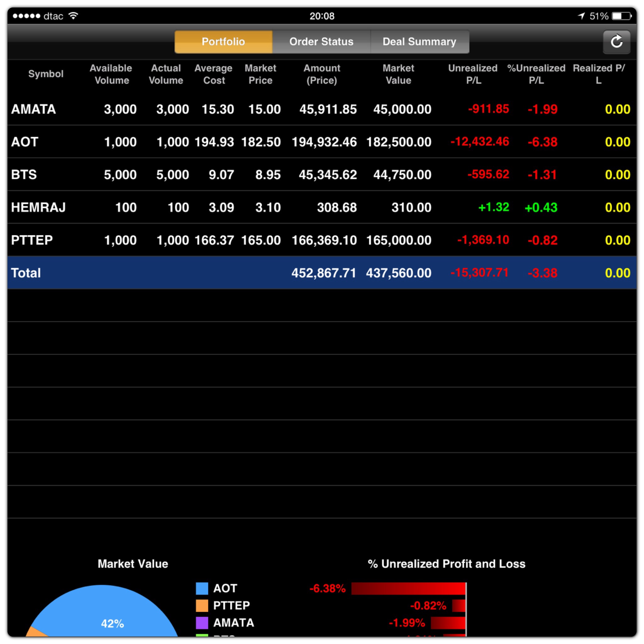Click the orange PTTEP legend swatch
644x644 pixels.
tap(202, 605)
